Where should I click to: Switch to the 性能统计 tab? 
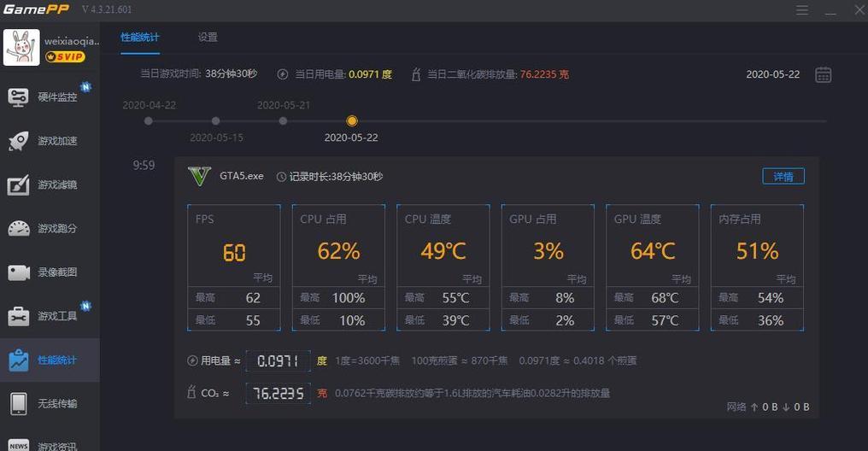[x=140, y=38]
